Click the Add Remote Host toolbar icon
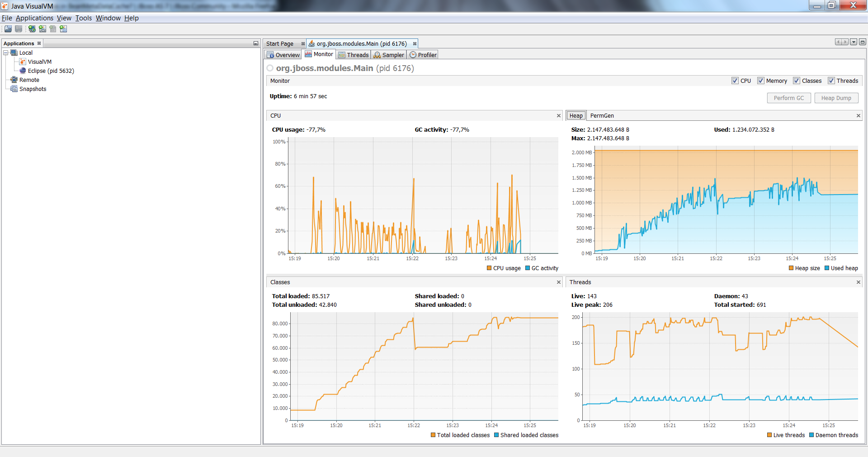 point(32,29)
